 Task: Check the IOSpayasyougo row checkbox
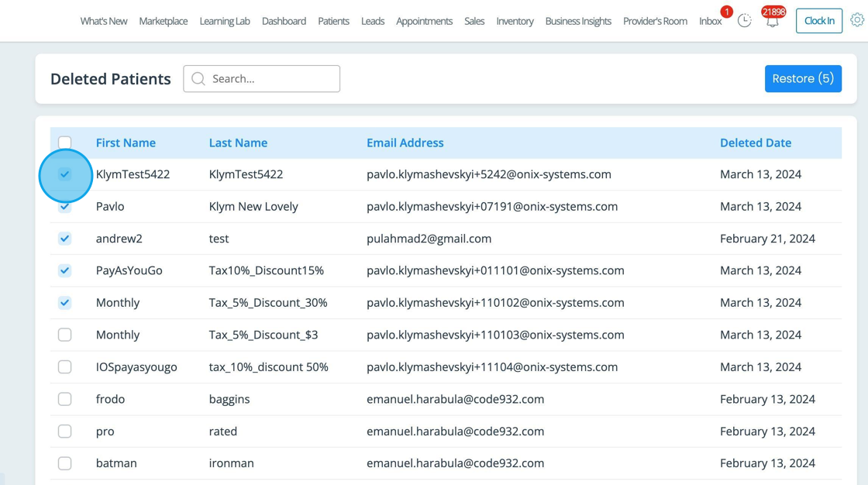pos(65,367)
